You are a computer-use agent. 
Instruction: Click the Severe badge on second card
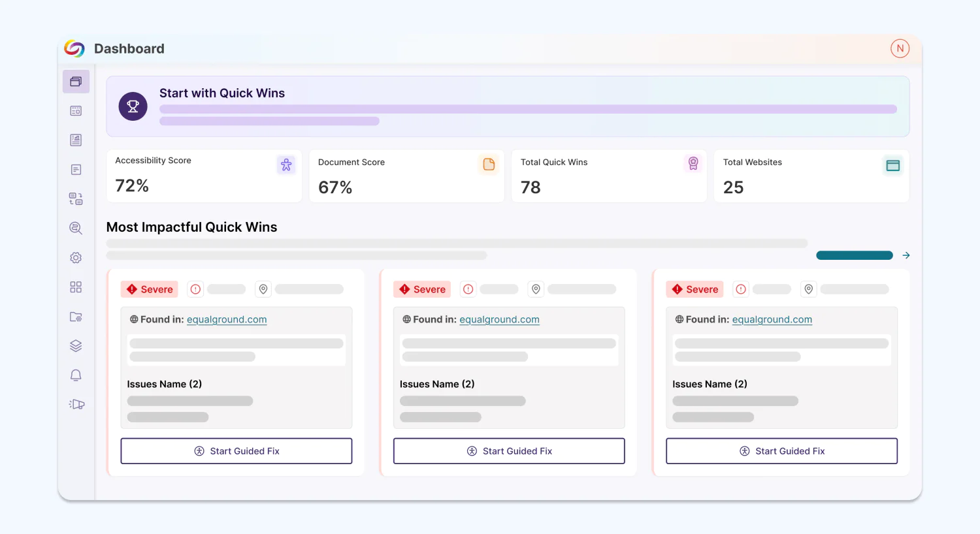point(422,289)
